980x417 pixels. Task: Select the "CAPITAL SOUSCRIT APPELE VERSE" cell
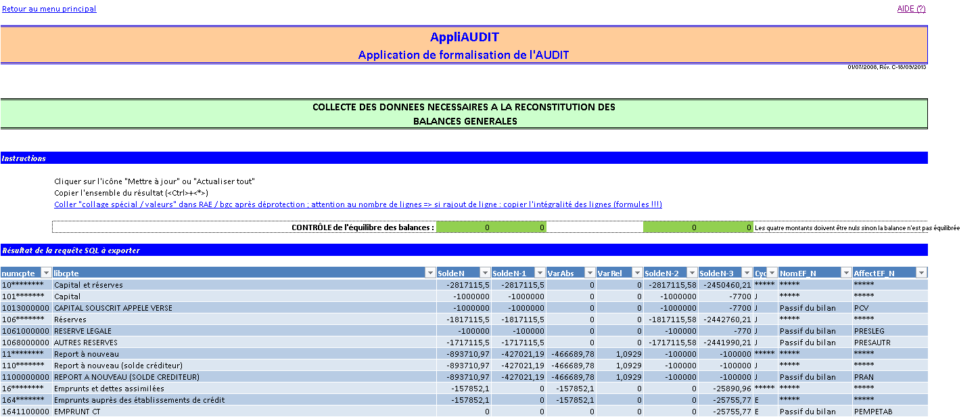244,308
